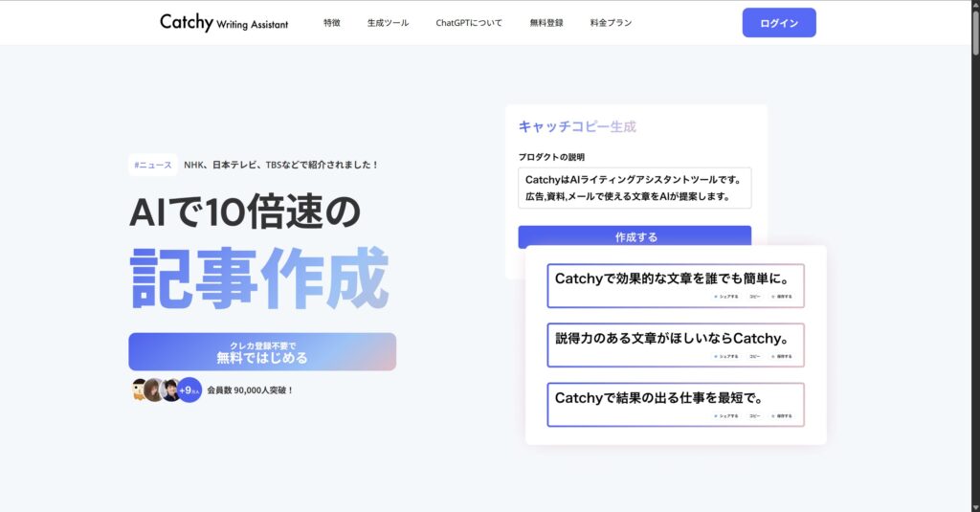
Task: Click the Catchy Writing Assistant logo
Action: click(224, 23)
